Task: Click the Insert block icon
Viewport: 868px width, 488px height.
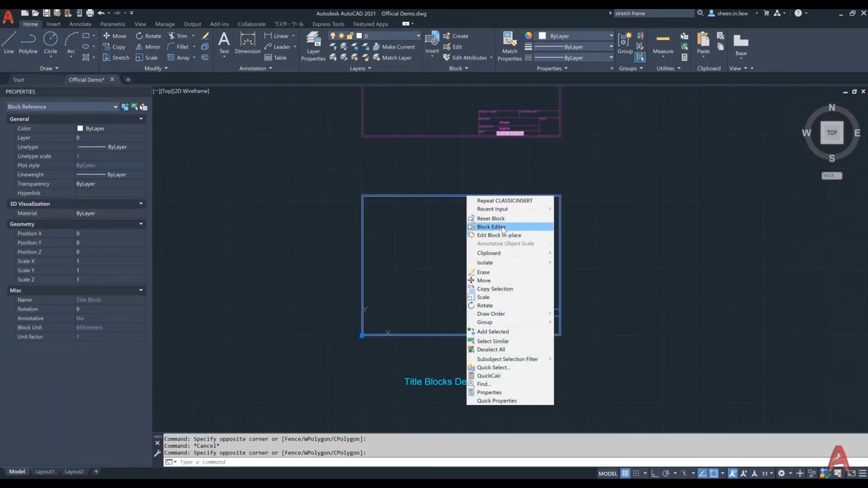Action: (432, 41)
